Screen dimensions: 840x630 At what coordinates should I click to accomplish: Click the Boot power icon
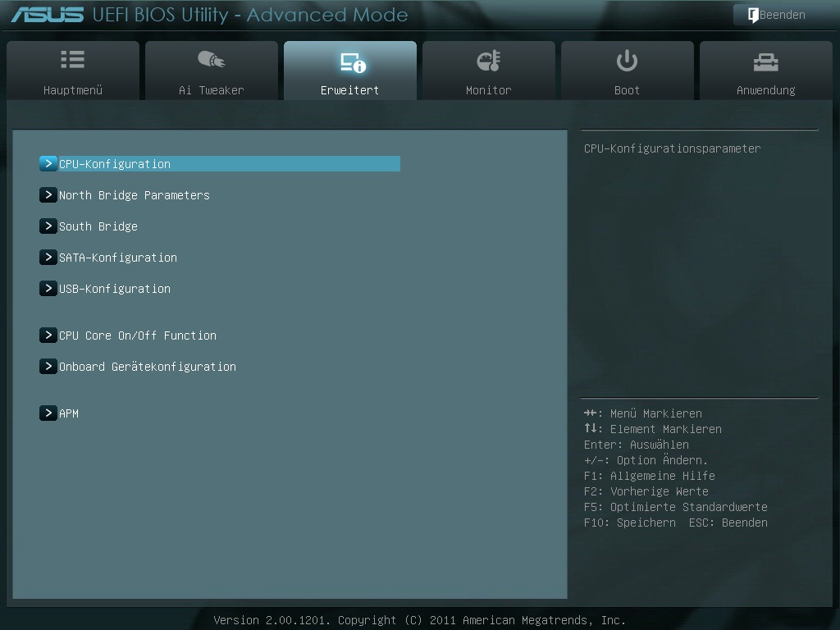coord(627,61)
